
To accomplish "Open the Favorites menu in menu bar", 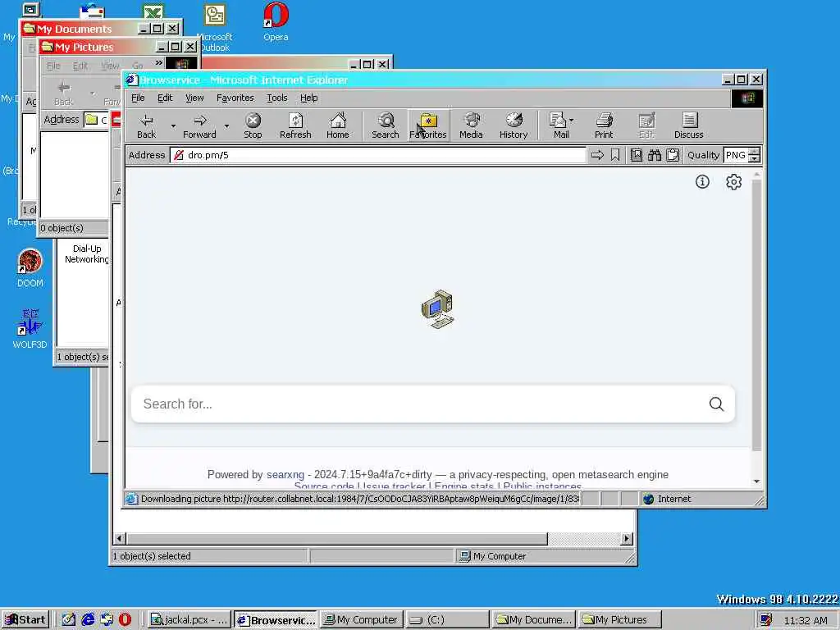I will coord(235,98).
